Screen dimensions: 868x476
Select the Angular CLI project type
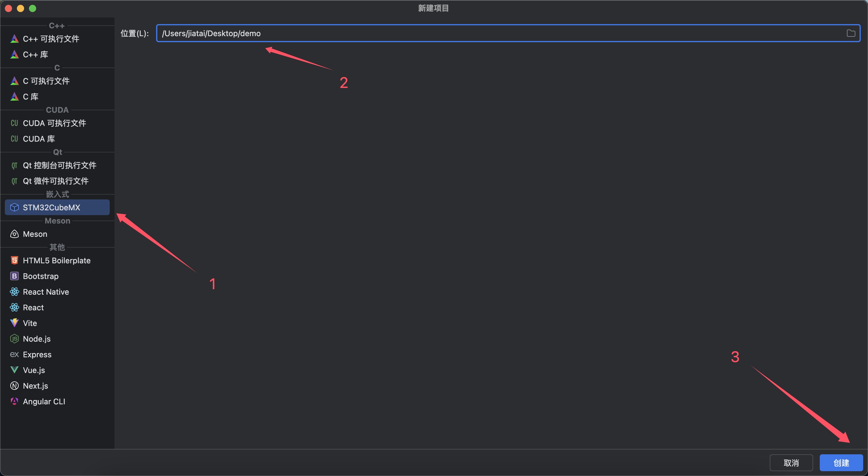click(x=44, y=401)
